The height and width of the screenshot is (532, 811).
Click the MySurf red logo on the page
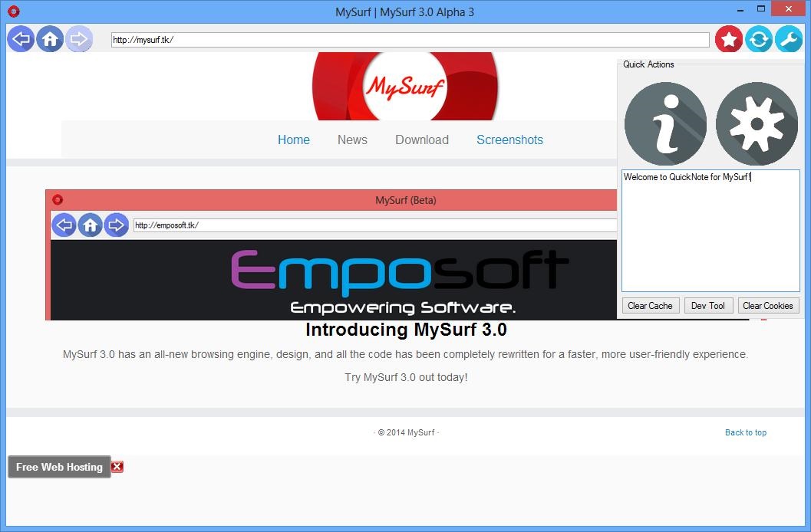click(405, 87)
